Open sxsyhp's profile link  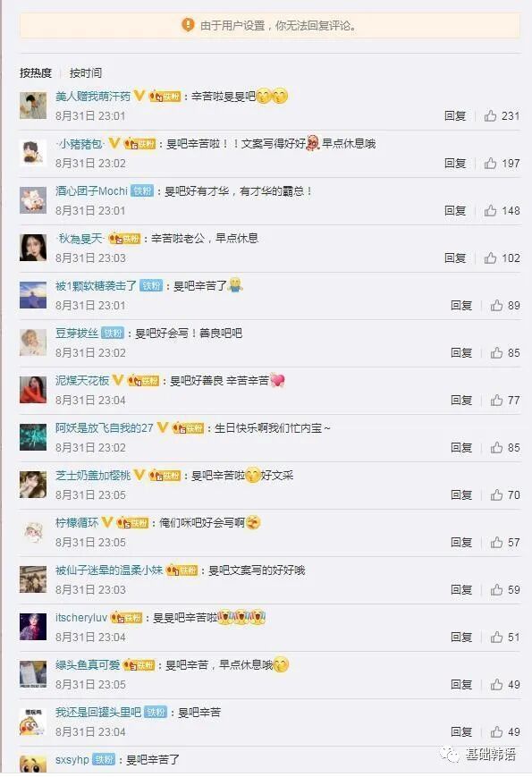[72, 760]
